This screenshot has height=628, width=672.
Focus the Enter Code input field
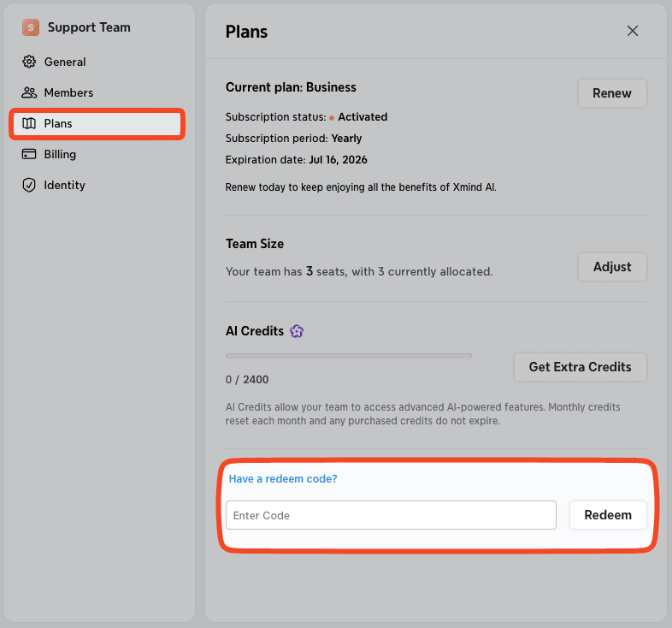click(x=391, y=515)
